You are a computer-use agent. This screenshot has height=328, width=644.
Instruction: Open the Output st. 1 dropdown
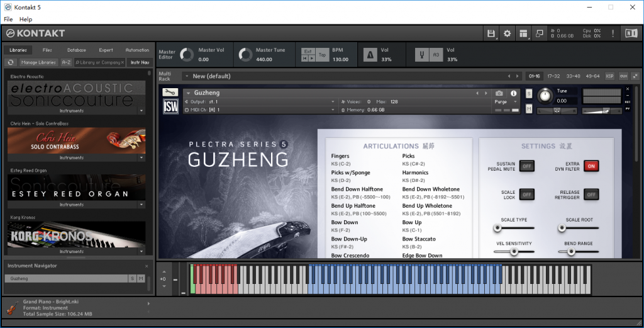pyautogui.click(x=260, y=101)
